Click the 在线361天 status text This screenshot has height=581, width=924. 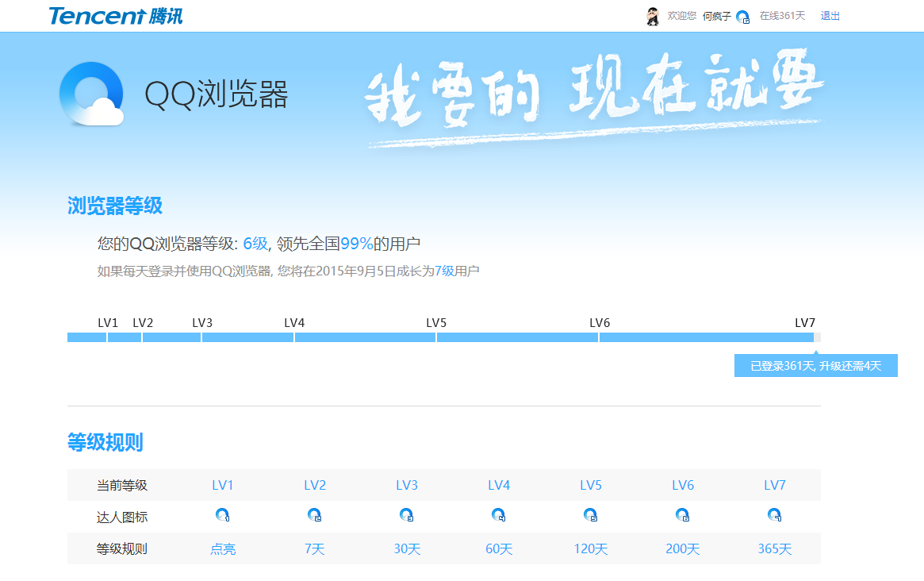(782, 16)
